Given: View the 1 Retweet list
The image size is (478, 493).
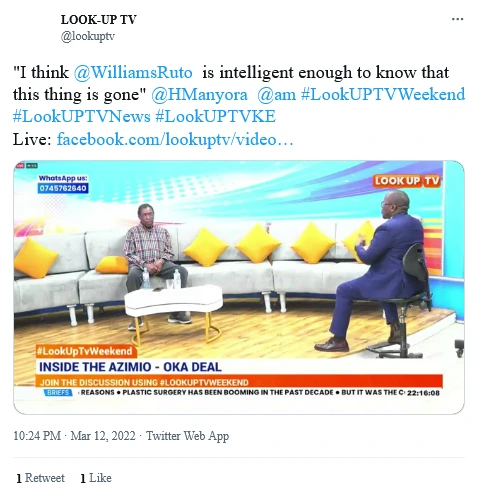Looking at the screenshot, I should pyautogui.click(x=40, y=478).
